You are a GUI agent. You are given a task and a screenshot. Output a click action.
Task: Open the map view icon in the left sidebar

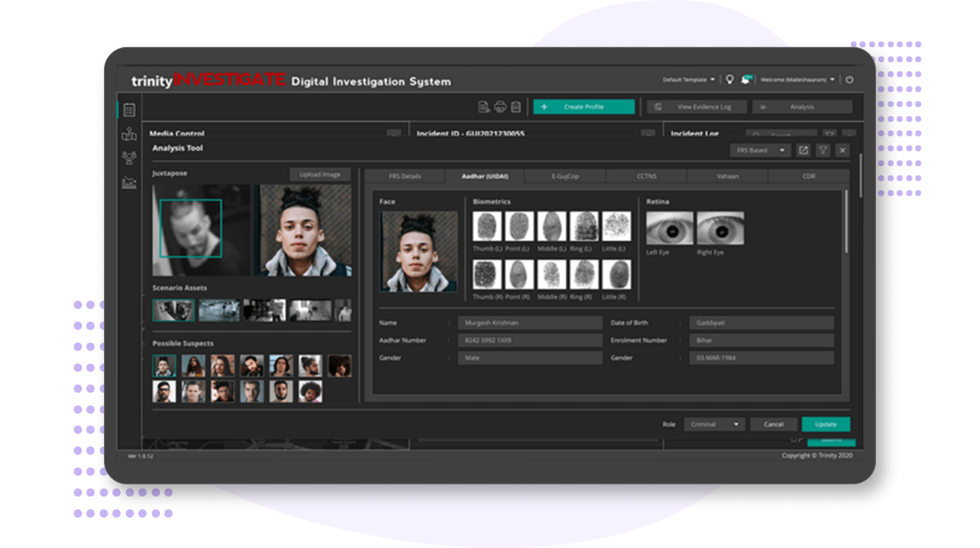tap(129, 134)
